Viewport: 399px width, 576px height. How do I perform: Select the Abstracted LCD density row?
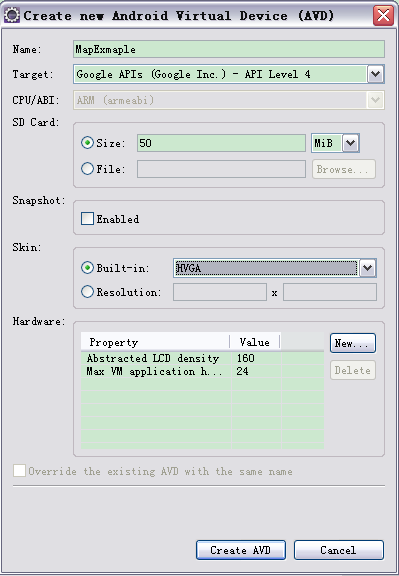(202, 358)
